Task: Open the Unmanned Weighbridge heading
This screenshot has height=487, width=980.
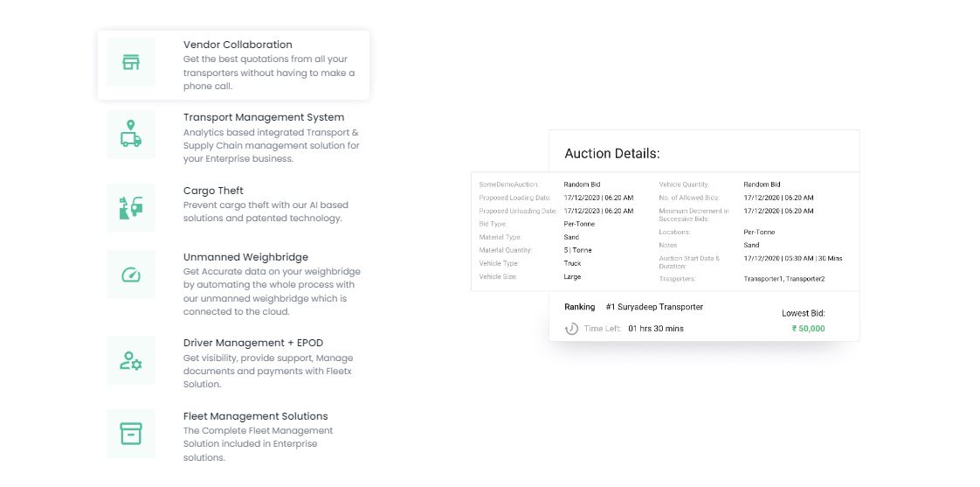Action: (245, 257)
